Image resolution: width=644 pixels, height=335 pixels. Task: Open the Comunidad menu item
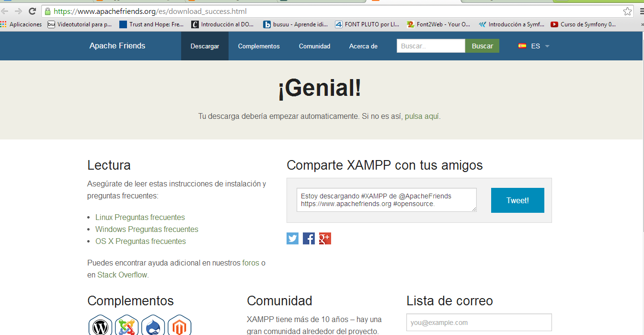[x=314, y=46]
